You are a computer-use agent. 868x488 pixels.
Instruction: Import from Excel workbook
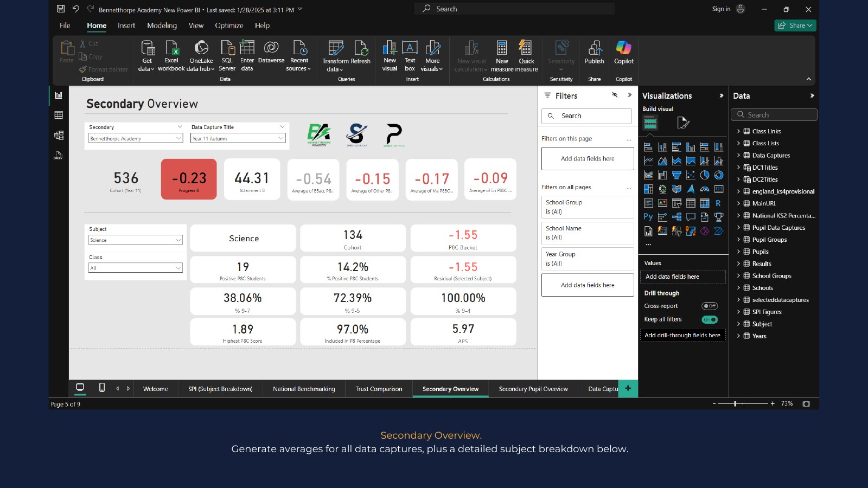tap(171, 55)
